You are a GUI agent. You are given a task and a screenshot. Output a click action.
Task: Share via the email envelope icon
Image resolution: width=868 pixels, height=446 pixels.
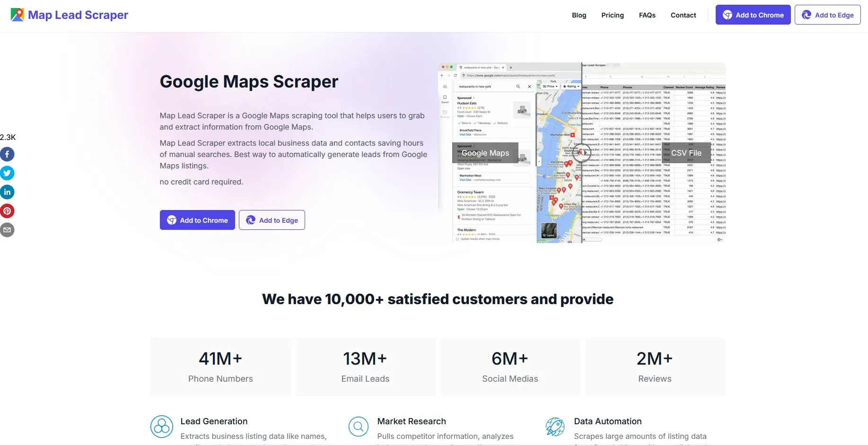coord(7,230)
